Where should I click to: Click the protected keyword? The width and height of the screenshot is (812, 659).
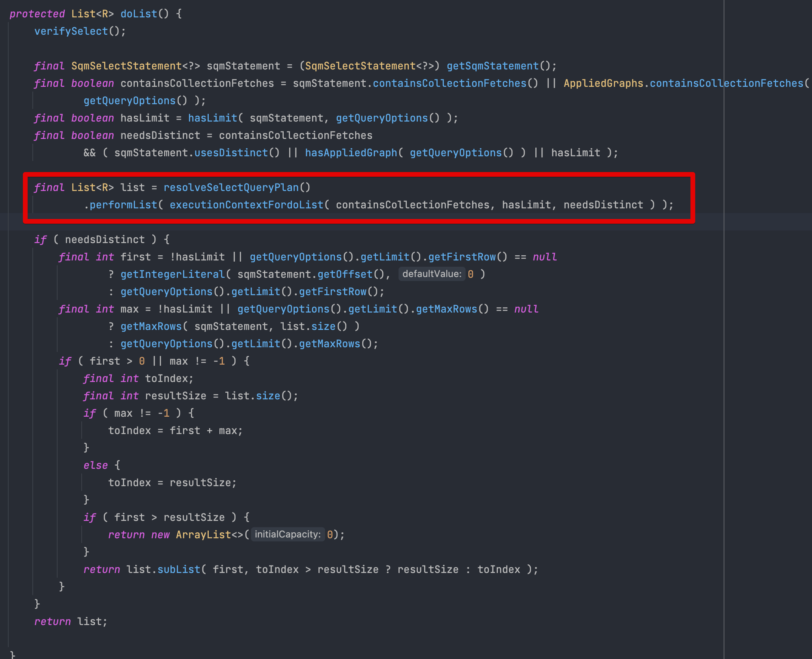(x=37, y=14)
